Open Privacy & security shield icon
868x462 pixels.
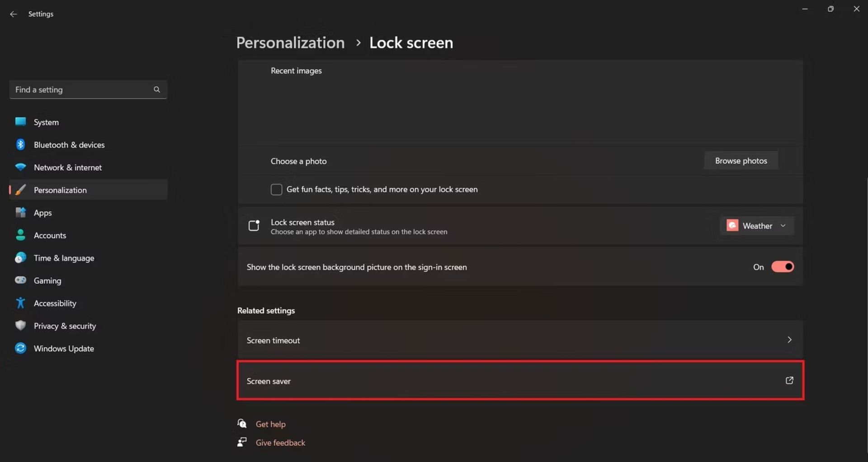coord(20,325)
